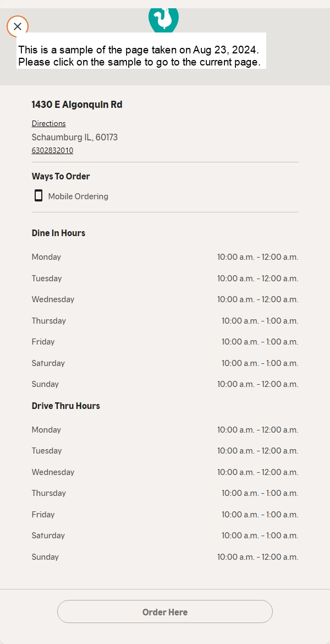Click the Schaumburg IL, 60173 address line
The height and width of the screenshot is (644, 330).
(x=75, y=137)
